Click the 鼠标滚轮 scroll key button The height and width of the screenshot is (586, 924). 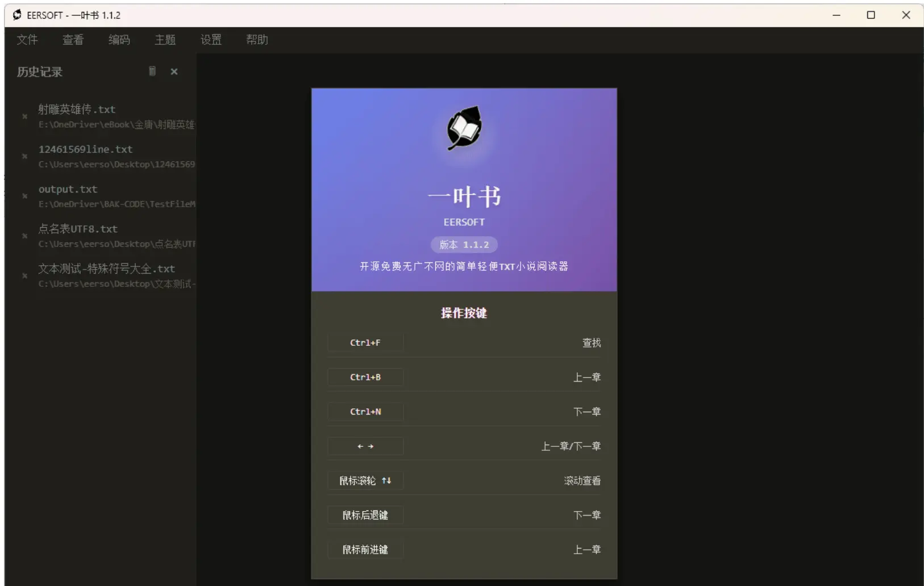point(365,480)
